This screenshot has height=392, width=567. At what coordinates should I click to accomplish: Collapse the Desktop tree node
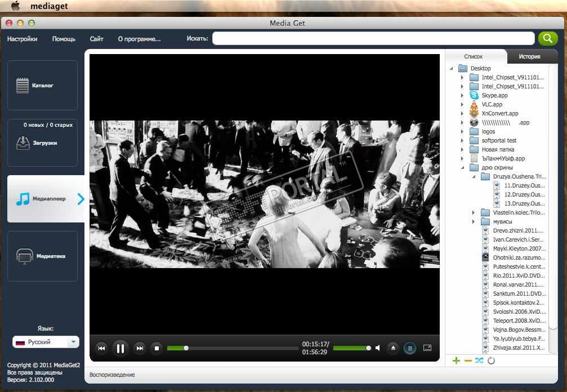(451, 68)
